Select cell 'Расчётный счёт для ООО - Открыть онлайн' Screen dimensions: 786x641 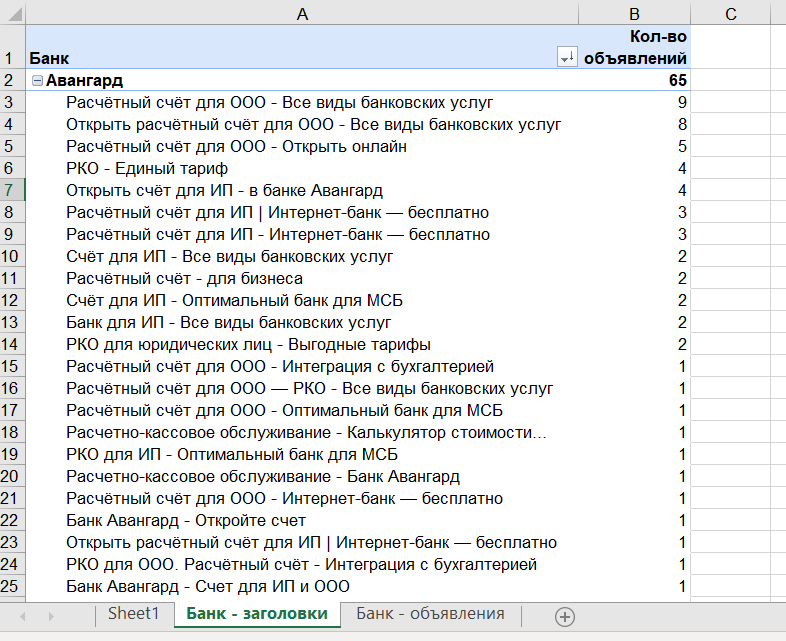coord(302,146)
